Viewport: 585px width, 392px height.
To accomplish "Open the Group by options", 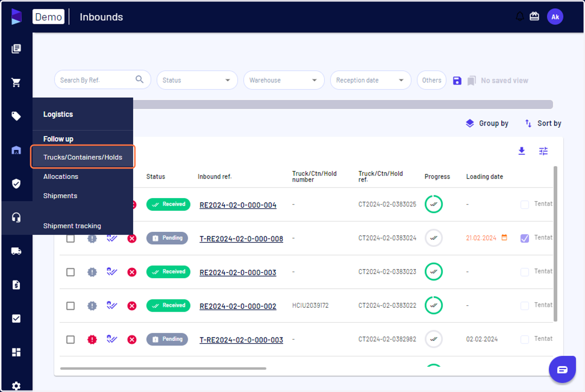I will [x=487, y=123].
